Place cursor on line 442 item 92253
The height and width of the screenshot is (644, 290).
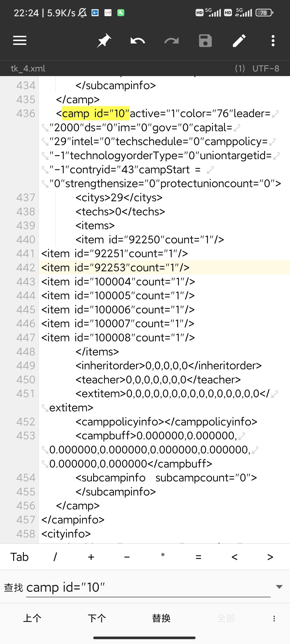115,267
